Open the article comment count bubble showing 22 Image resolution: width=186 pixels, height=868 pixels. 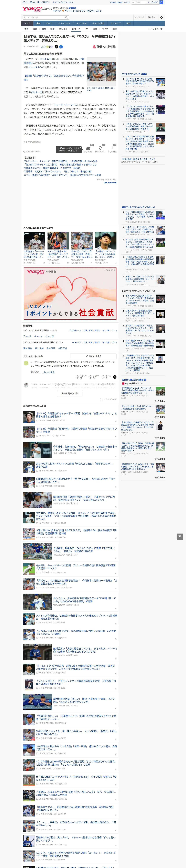pos(43,47)
